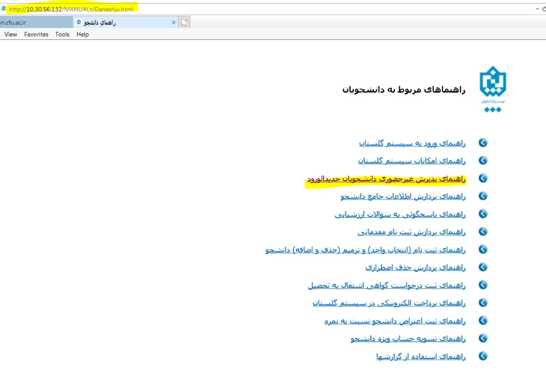Click arrow bullet beside راهنمای ورود به سیستم گلستان
This screenshot has height=392, width=546.
click(x=483, y=143)
